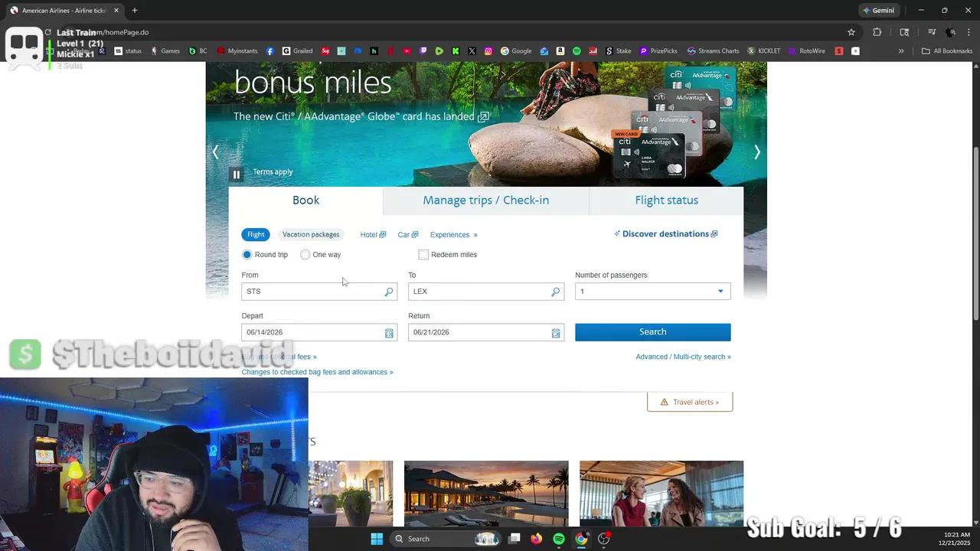
Task: Open the Hotel link
Action: tap(373, 235)
